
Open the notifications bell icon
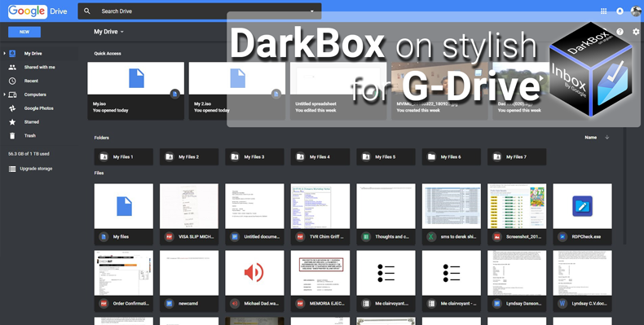tap(620, 11)
